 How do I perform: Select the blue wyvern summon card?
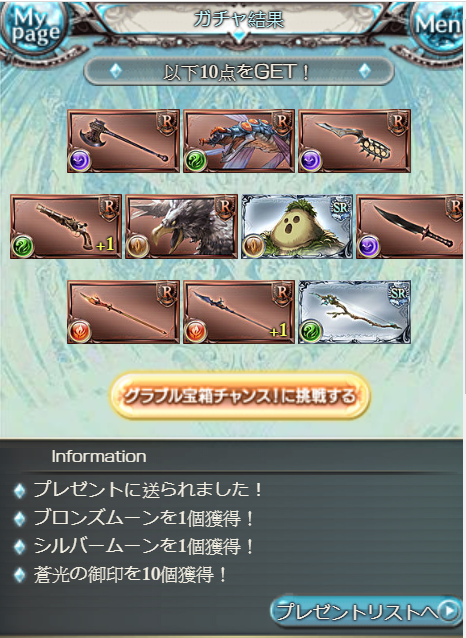click(x=239, y=141)
